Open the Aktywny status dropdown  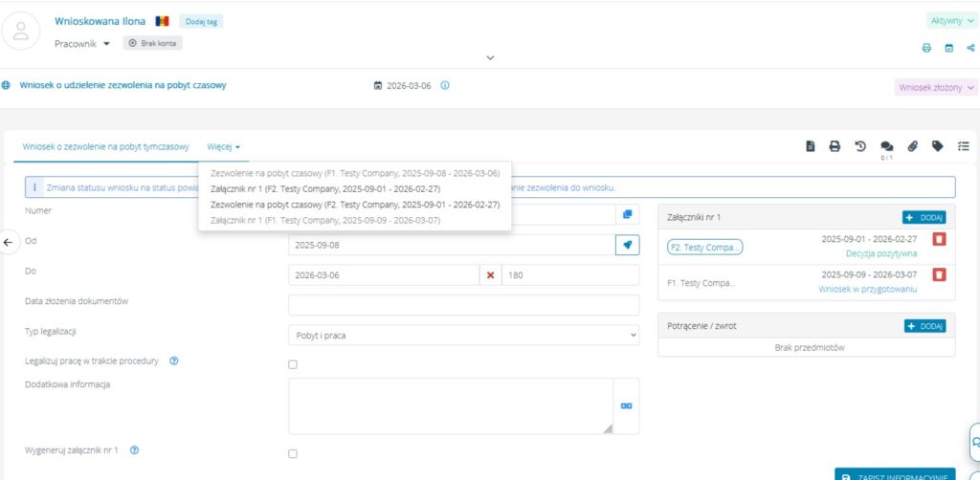click(952, 21)
